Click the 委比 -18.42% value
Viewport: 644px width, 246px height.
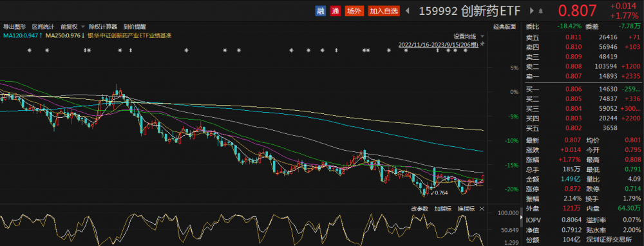[x=569, y=26]
